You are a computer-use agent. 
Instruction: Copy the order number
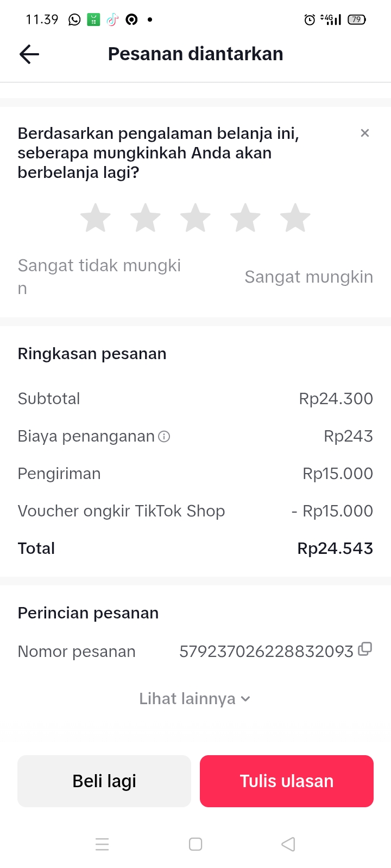[365, 649]
